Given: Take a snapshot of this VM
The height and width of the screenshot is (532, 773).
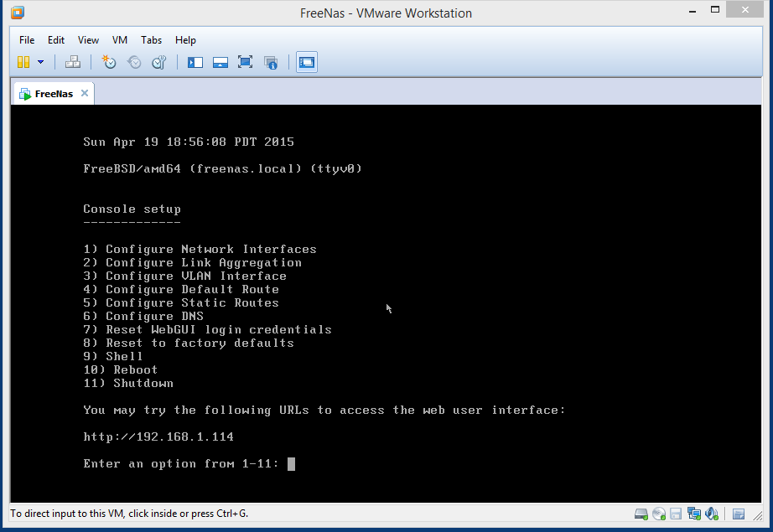Looking at the screenshot, I should click(x=108, y=62).
